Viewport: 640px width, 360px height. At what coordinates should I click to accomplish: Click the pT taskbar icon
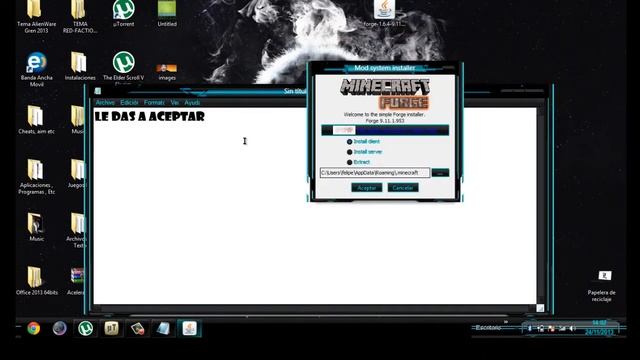pyautogui.click(x=111, y=328)
